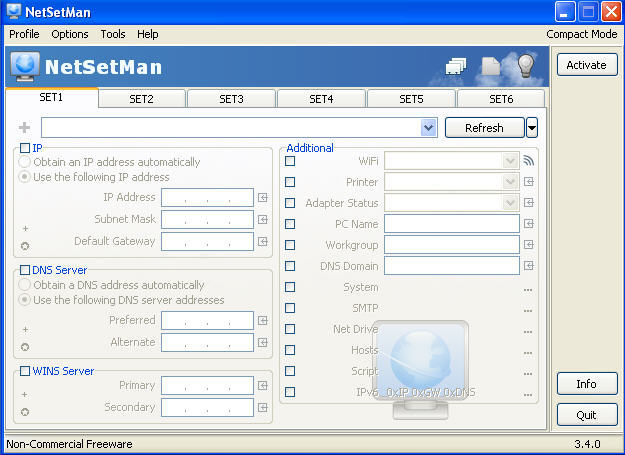Tick the Hosts checkbox

point(290,350)
